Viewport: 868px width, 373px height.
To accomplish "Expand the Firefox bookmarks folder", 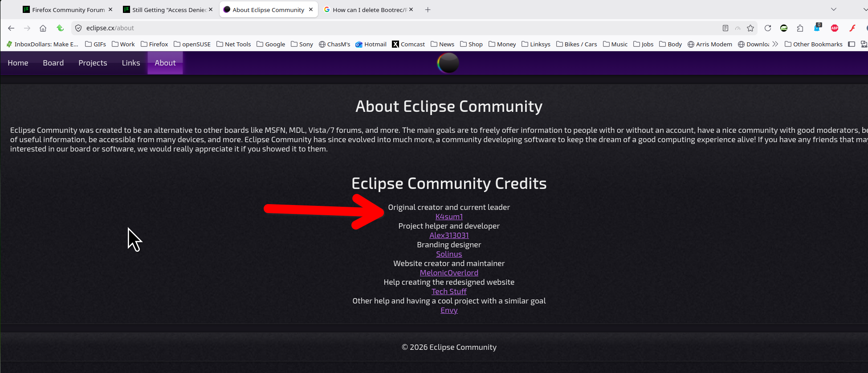I will tap(154, 44).
